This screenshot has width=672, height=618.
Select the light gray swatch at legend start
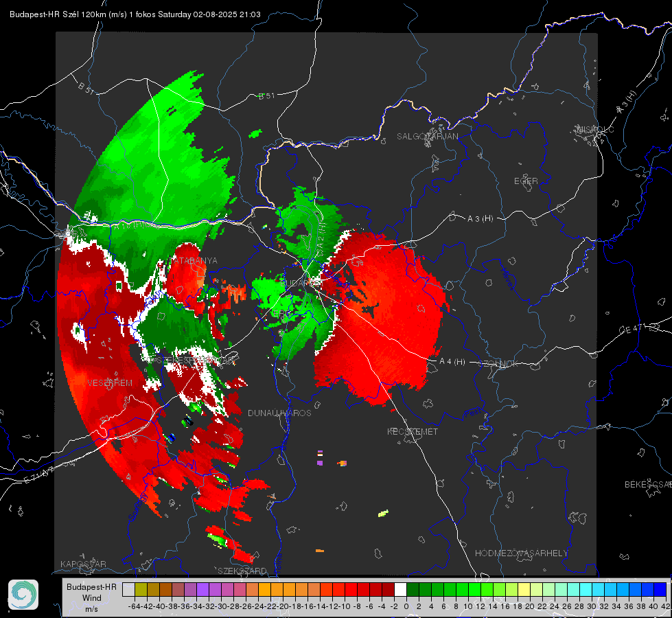pos(128,589)
